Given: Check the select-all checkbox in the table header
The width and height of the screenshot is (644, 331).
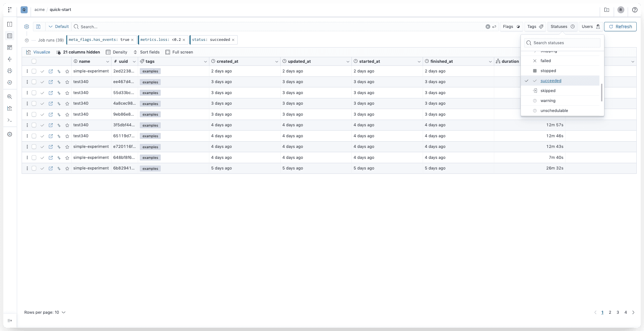Looking at the screenshot, I should point(34,61).
